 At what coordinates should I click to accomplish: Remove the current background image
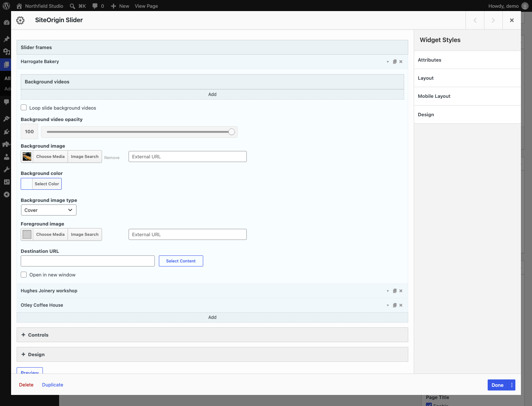click(x=112, y=158)
